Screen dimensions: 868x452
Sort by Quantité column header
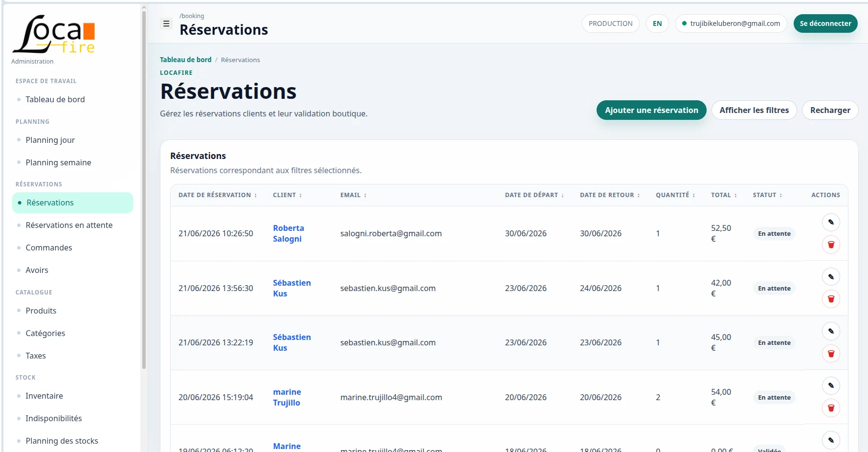pyautogui.click(x=675, y=195)
